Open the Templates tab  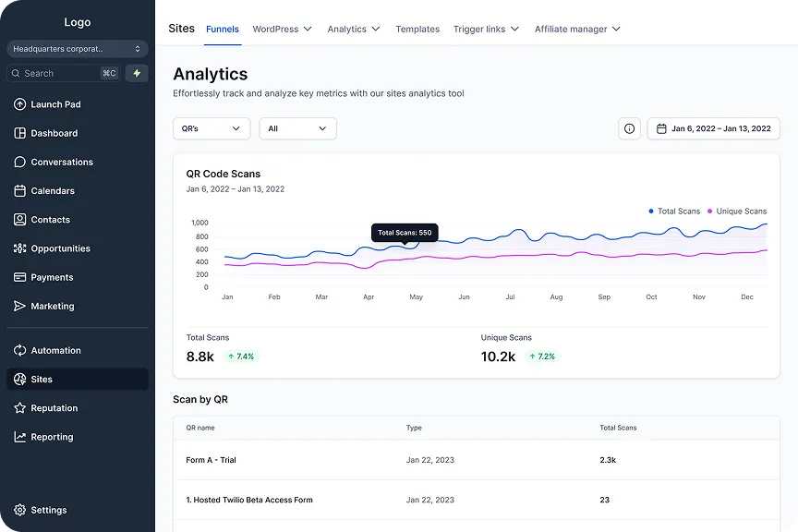[417, 29]
